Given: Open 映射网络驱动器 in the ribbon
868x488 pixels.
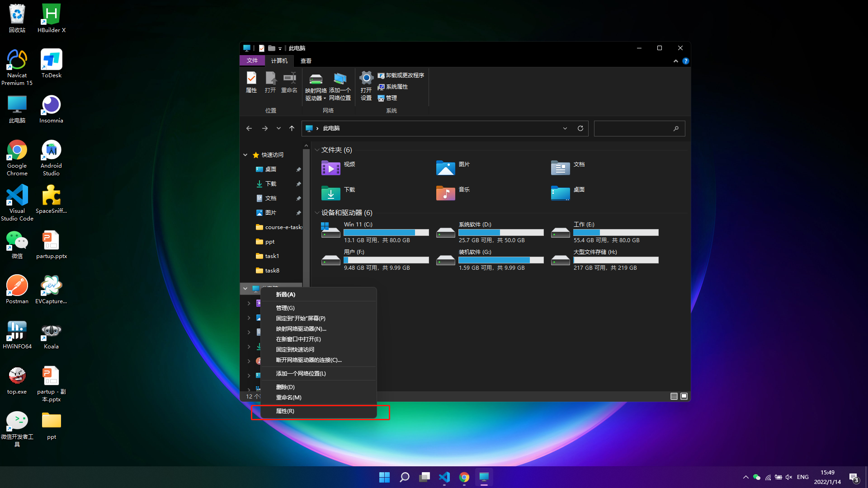Looking at the screenshot, I should [x=316, y=86].
